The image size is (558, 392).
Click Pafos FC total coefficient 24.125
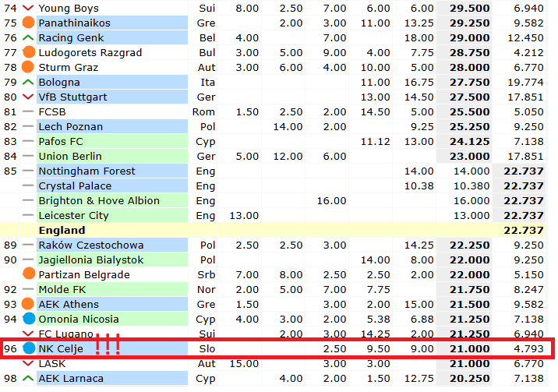(469, 141)
